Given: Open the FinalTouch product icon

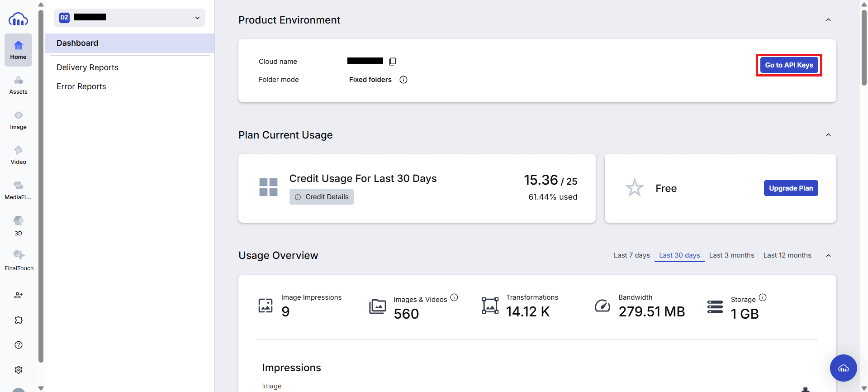Looking at the screenshot, I should pyautogui.click(x=19, y=260).
